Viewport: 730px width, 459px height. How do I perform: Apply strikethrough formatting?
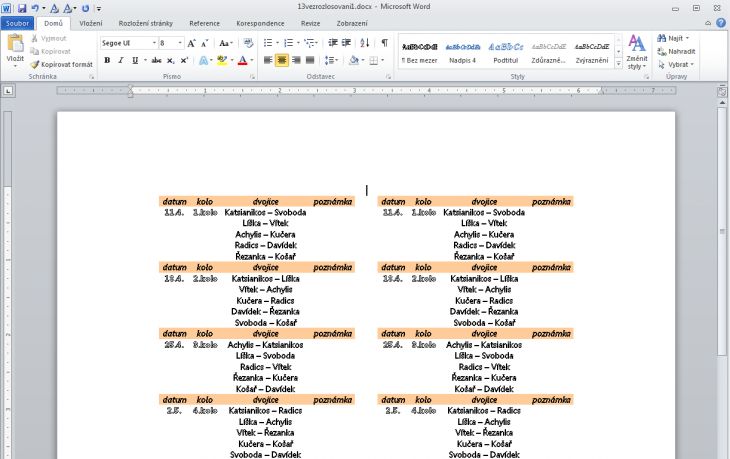[156, 61]
